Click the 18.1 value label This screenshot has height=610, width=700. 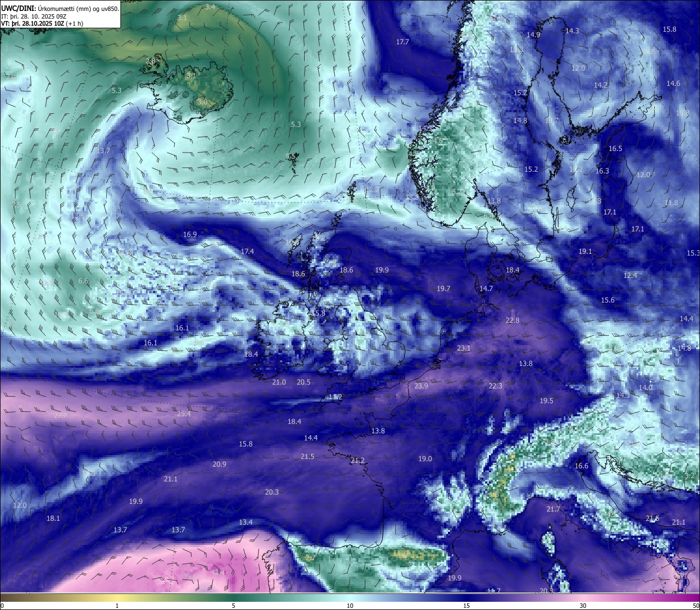click(x=53, y=519)
